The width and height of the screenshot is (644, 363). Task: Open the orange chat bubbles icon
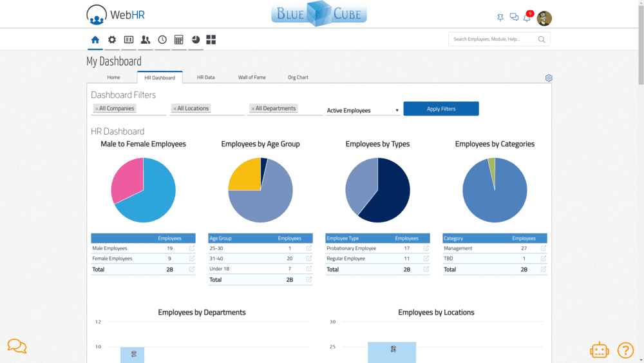pos(17,346)
